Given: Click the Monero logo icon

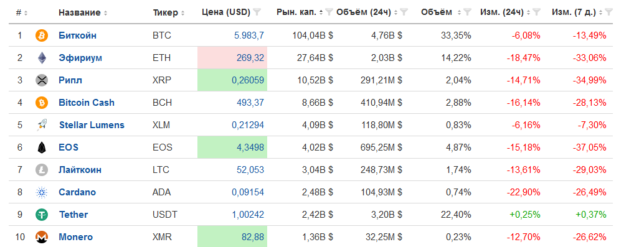Looking at the screenshot, I should tap(42, 237).
